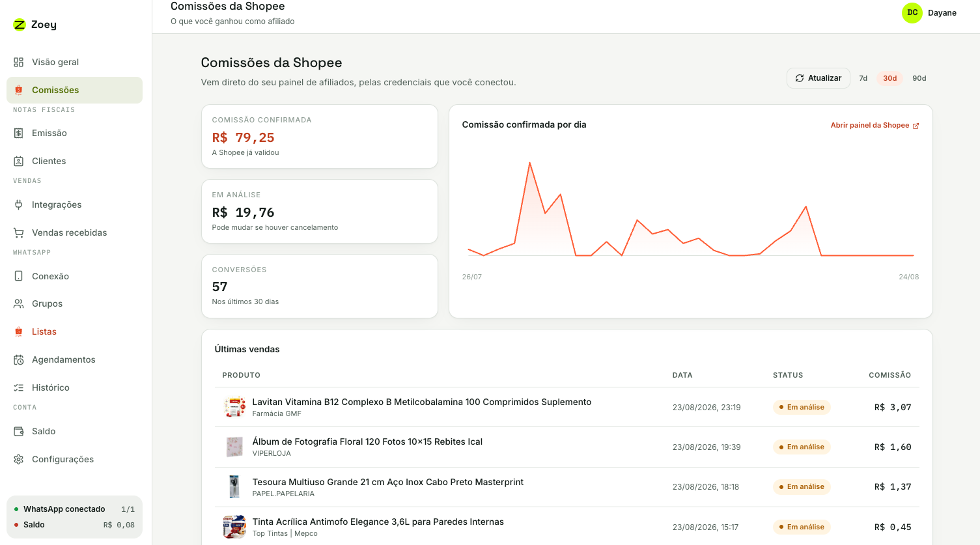Click the Agendamentos calendar icon

19,360
